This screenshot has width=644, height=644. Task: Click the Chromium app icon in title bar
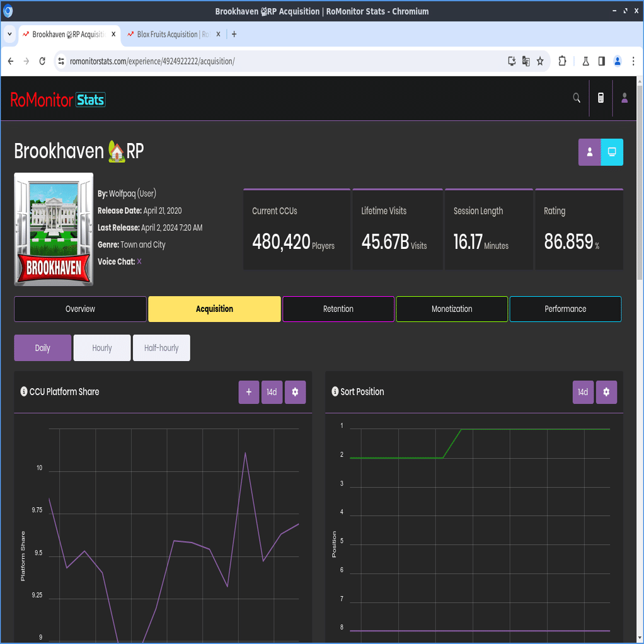[x=8, y=11]
